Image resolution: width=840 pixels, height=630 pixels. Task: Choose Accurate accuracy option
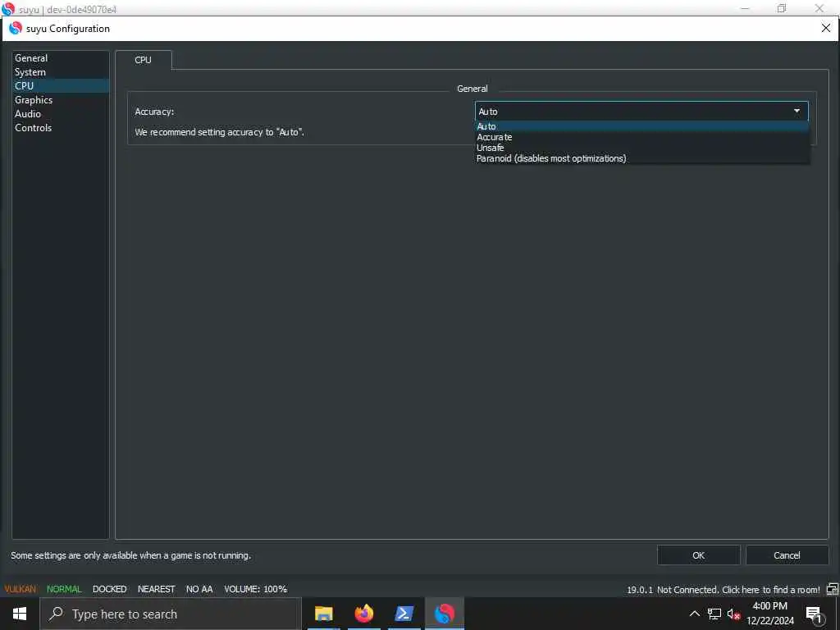point(641,137)
